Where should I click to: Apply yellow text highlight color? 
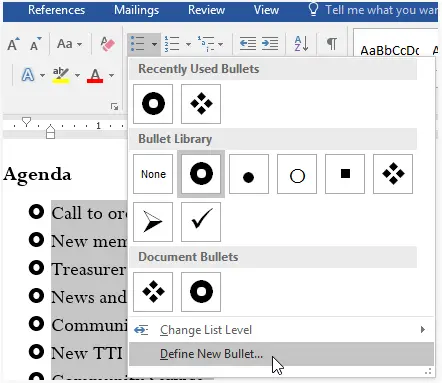[x=61, y=75]
